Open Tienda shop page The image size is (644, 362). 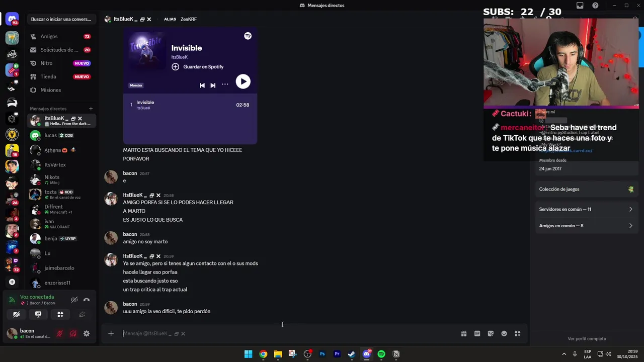(61, 77)
